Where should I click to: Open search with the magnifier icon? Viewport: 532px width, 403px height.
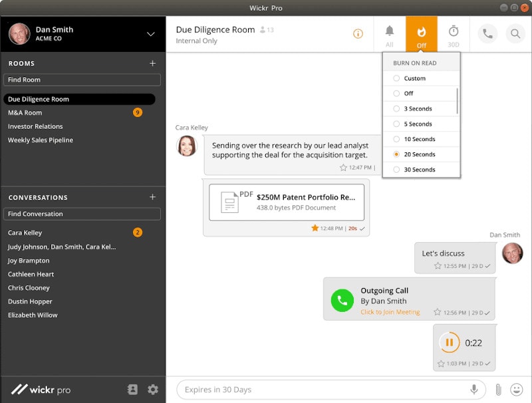(x=515, y=34)
